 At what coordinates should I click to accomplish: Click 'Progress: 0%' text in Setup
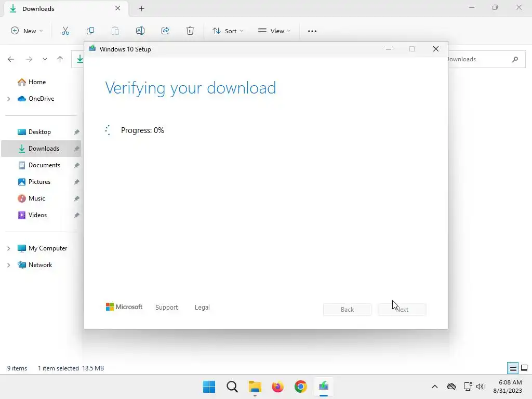tap(142, 130)
